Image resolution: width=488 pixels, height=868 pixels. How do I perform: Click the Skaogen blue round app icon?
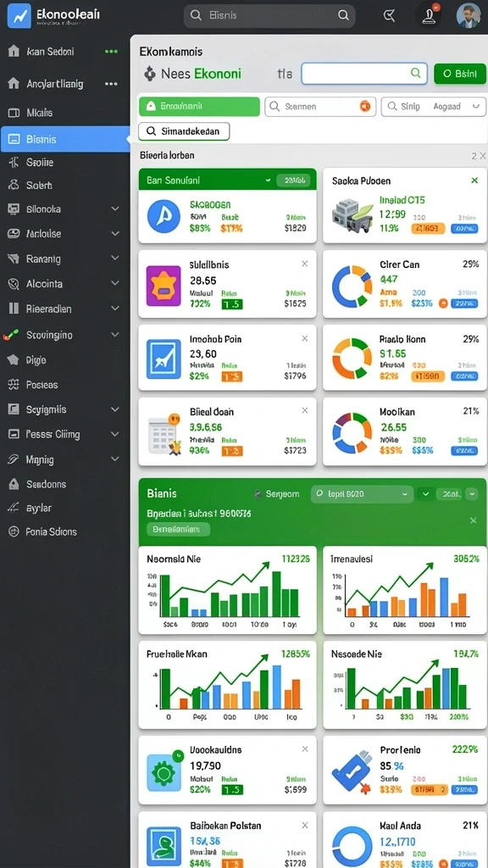(164, 216)
